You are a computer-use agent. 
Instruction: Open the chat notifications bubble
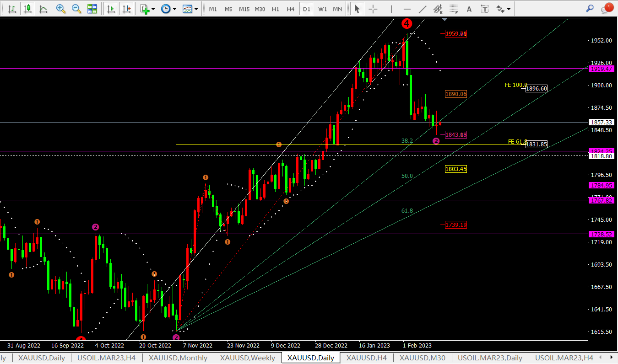(607, 8)
